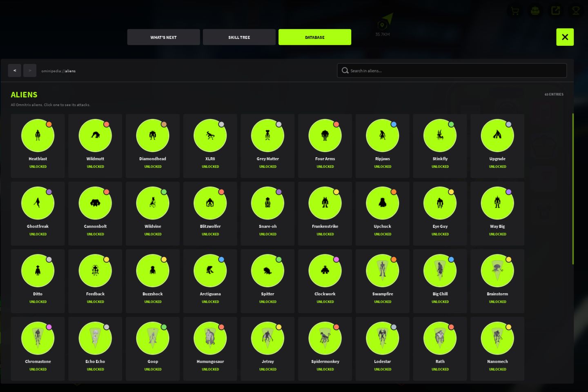
Task: Focus the Search in aliens field
Action: [452, 71]
